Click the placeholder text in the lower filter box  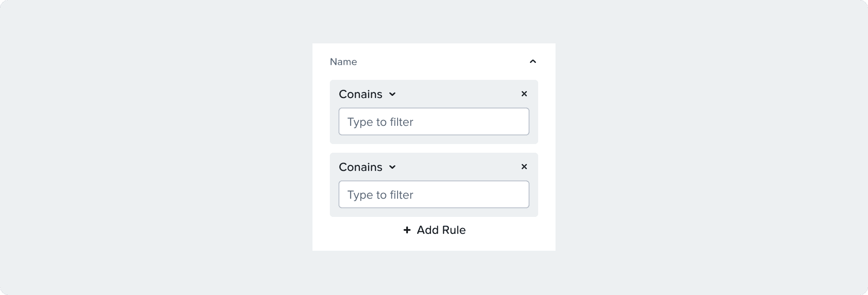tap(380, 195)
